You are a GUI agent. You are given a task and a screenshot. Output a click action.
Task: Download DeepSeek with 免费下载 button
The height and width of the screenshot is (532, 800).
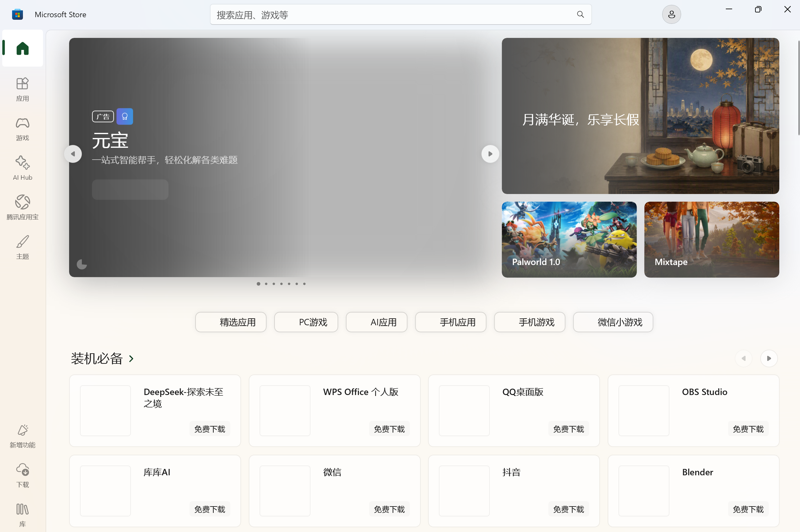point(210,429)
